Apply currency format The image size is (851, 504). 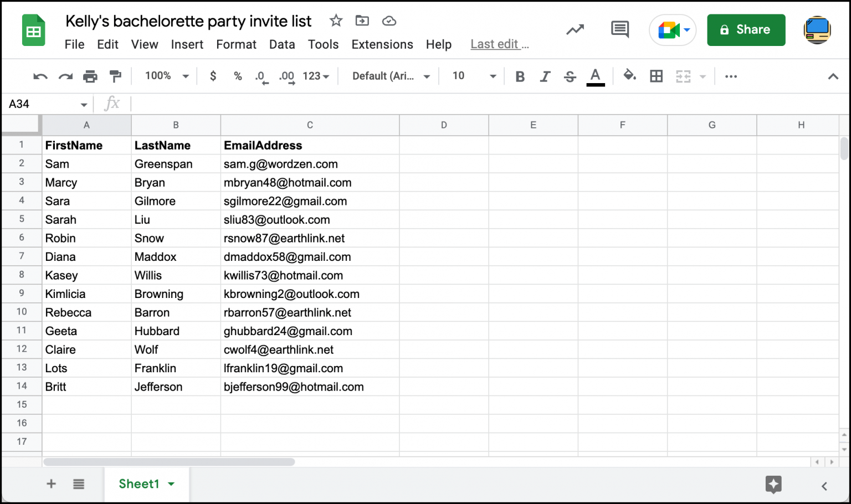(213, 76)
